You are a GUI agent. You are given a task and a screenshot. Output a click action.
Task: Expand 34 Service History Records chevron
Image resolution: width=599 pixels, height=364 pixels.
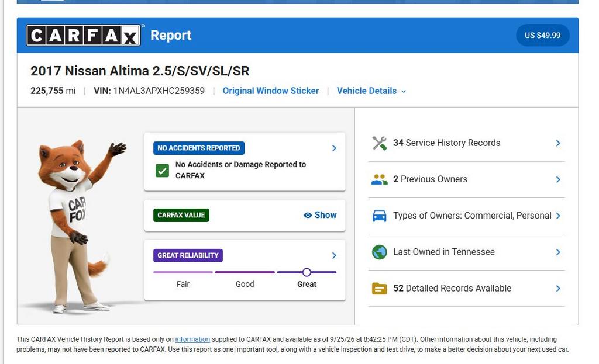558,143
